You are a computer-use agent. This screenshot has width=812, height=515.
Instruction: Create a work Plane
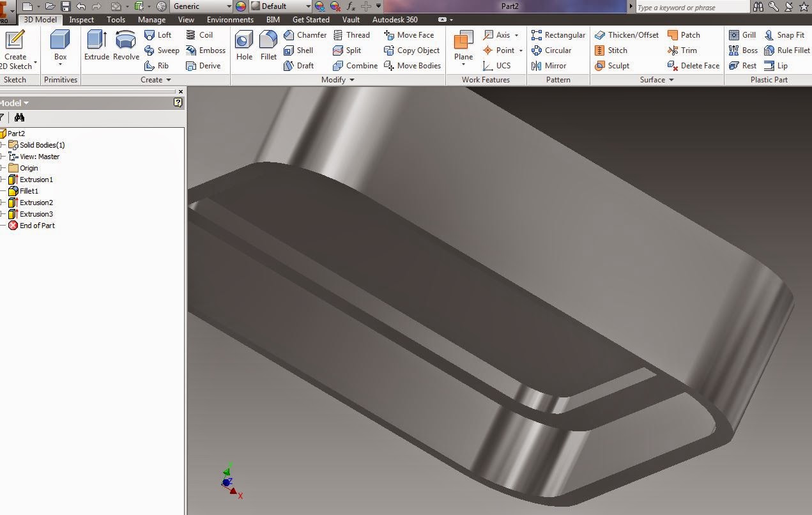463,45
